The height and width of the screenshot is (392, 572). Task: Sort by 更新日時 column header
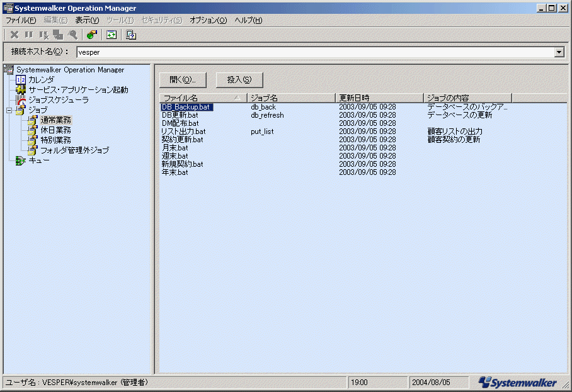379,98
